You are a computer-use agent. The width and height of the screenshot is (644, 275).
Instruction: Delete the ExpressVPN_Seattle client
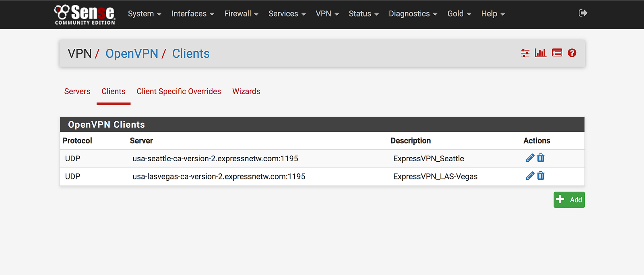pyautogui.click(x=541, y=158)
